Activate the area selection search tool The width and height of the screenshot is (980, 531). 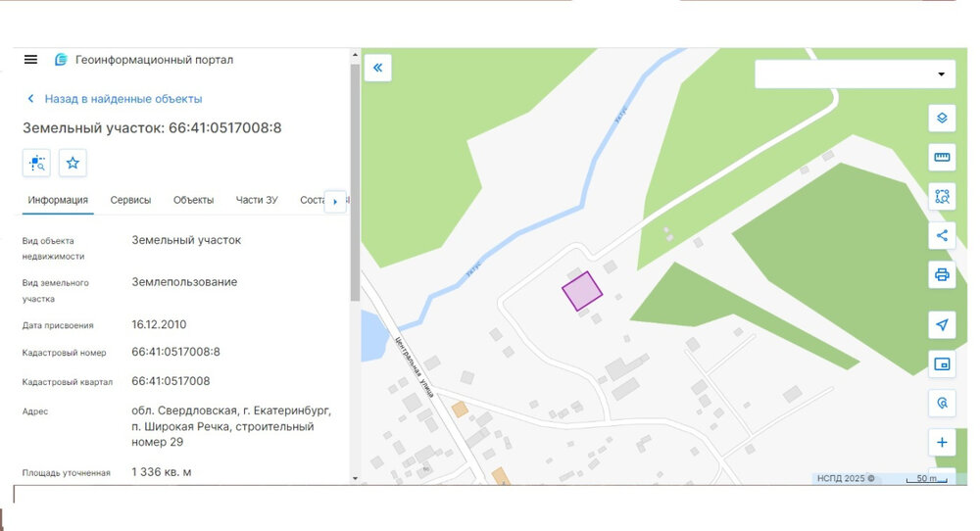pos(942,196)
